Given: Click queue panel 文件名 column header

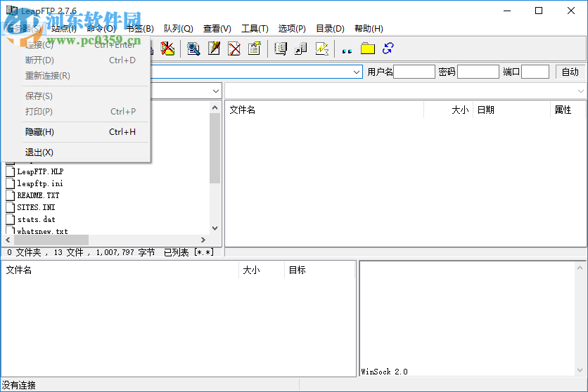Looking at the screenshot, I should 120,270.
